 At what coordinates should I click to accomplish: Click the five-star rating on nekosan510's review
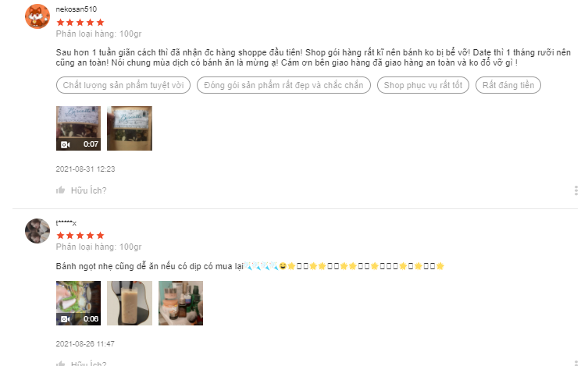pos(80,23)
